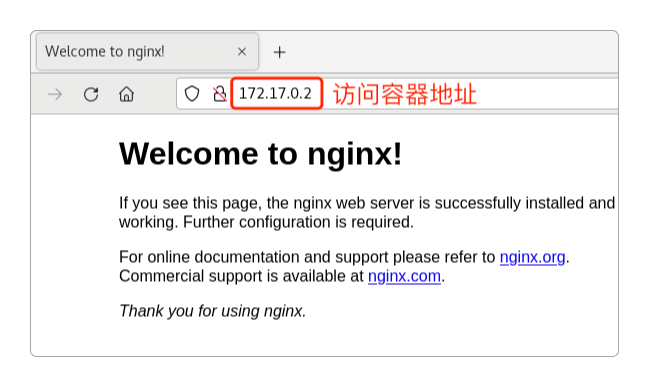Click the 'If you see this page' line
Image resolution: width=649 pixels, height=387 pixels.
(x=367, y=203)
